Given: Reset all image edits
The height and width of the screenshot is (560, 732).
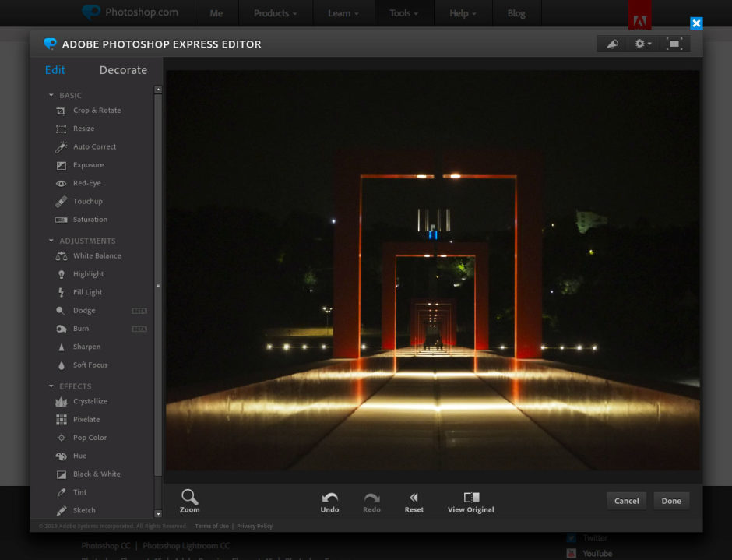Looking at the screenshot, I should [414, 502].
